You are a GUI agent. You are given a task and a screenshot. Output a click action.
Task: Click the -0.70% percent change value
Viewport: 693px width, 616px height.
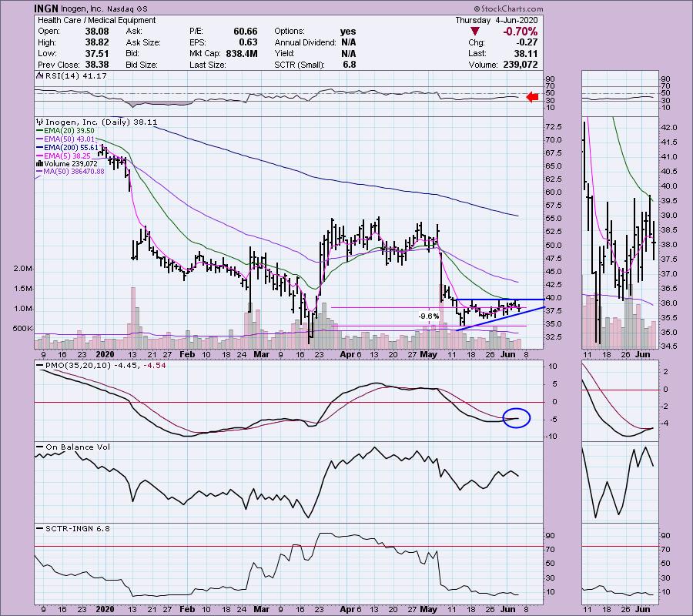tap(521, 32)
